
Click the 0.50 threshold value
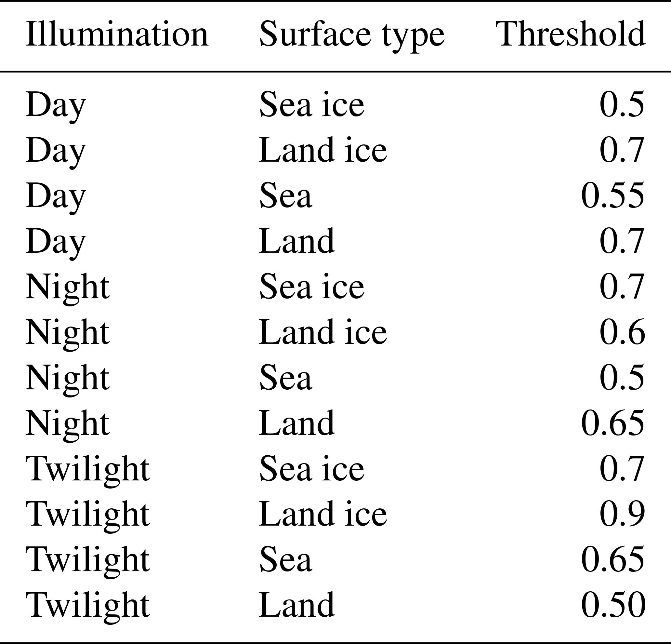point(613,605)
